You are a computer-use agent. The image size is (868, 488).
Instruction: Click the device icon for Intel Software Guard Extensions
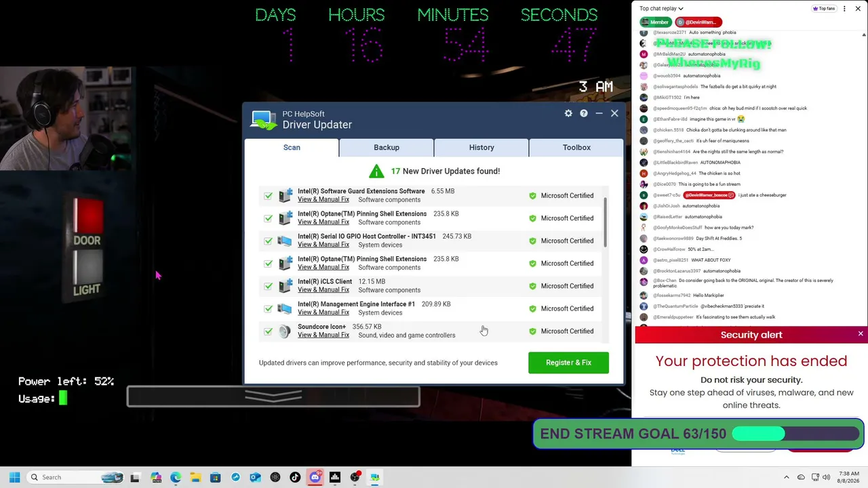point(285,195)
